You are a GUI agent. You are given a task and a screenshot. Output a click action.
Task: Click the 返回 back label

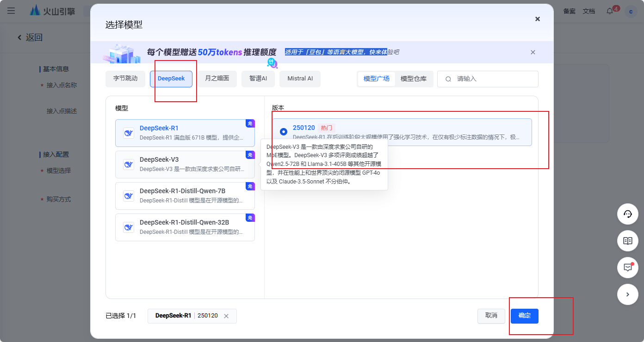coord(34,37)
